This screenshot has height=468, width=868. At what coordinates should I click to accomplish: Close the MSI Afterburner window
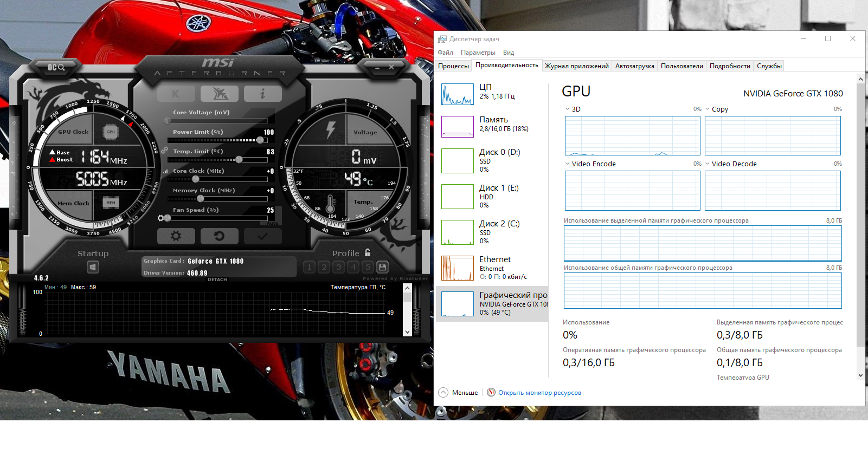pos(391,67)
